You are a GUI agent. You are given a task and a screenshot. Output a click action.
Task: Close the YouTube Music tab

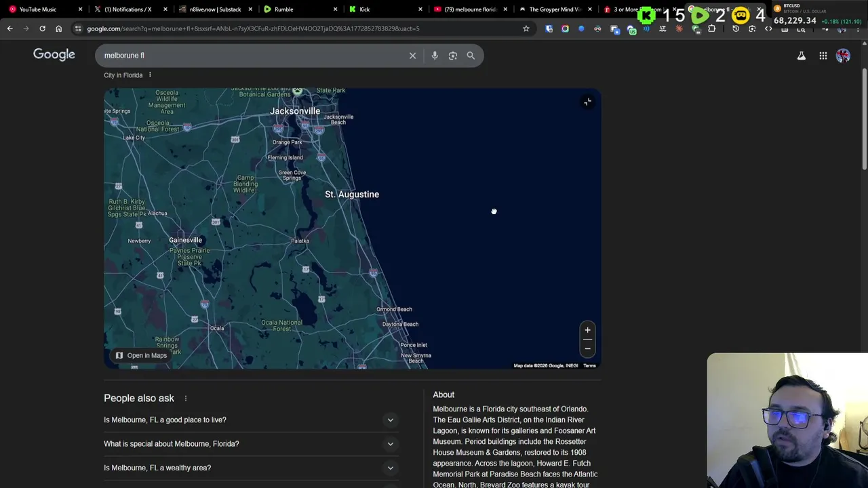click(x=80, y=9)
